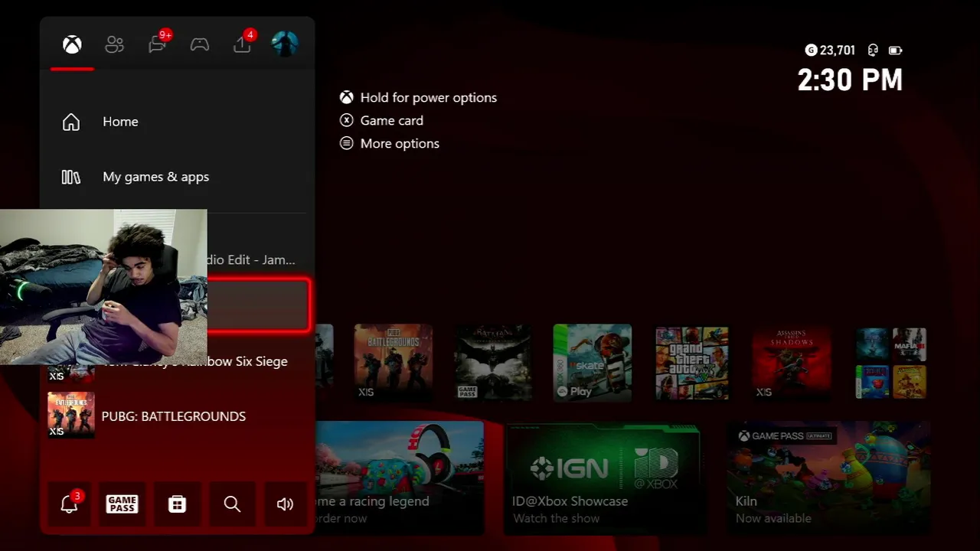The image size is (980, 551).
Task: Launch the Batman Arkham Knight tile
Action: pyautogui.click(x=493, y=362)
